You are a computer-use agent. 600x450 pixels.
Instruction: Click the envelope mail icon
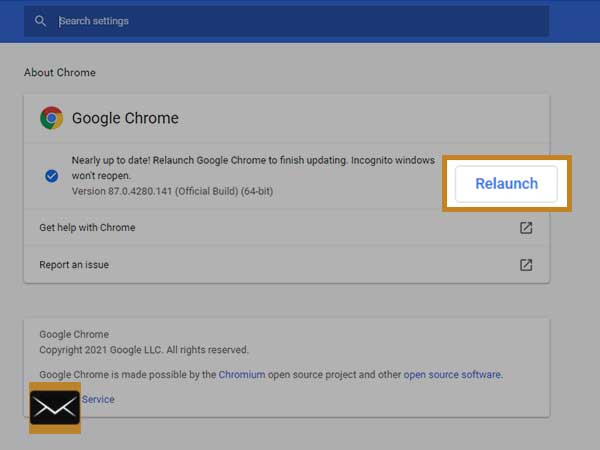coord(55,408)
